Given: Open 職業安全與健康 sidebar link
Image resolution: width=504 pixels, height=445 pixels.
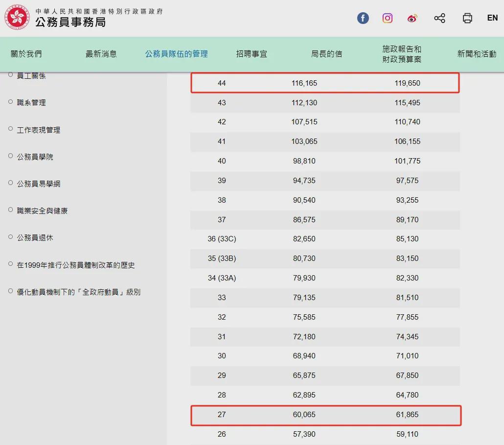Looking at the screenshot, I should [43, 211].
